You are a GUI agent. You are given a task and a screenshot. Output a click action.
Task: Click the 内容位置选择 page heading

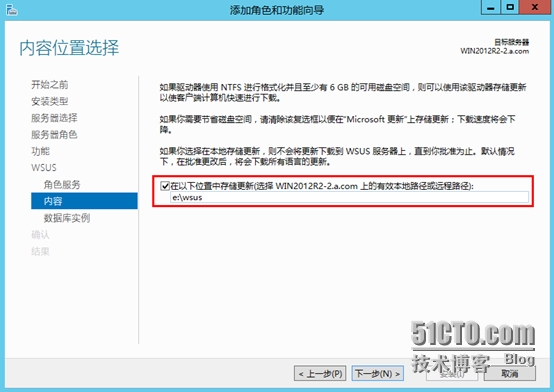[x=69, y=48]
